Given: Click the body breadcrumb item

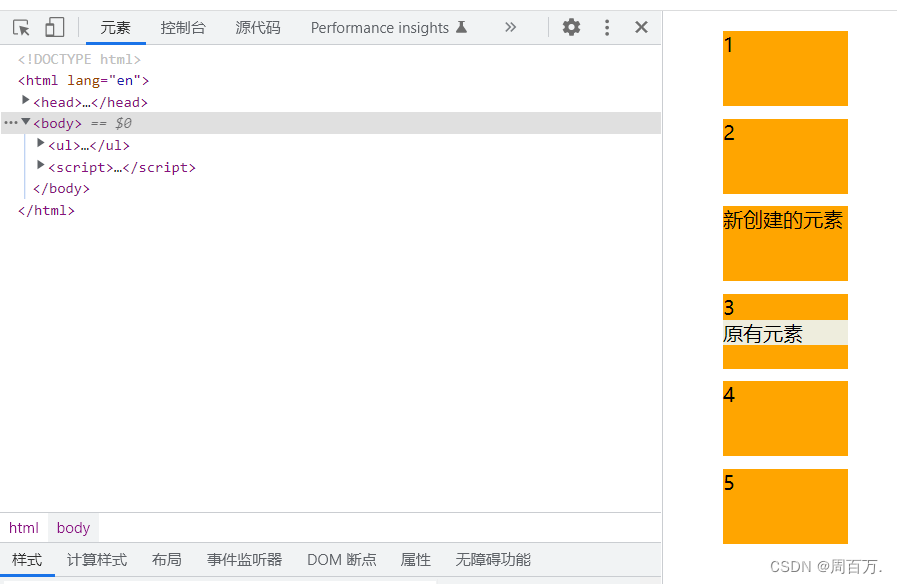Looking at the screenshot, I should [x=73, y=527].
